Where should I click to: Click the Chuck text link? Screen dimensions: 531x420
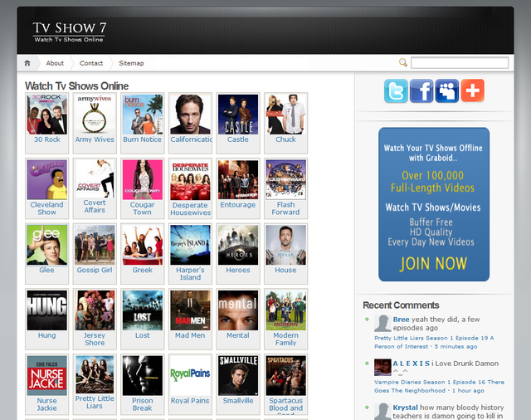[285, 139]
